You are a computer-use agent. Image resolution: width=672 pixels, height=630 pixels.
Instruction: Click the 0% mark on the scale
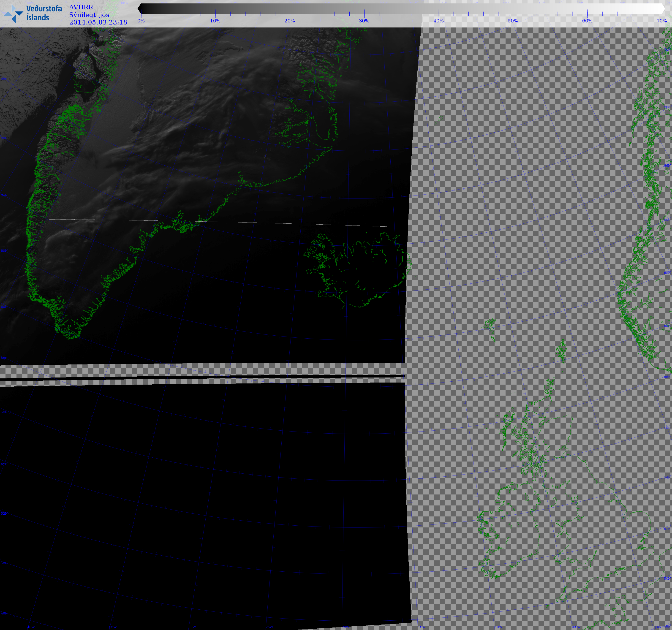pos(141,21)
